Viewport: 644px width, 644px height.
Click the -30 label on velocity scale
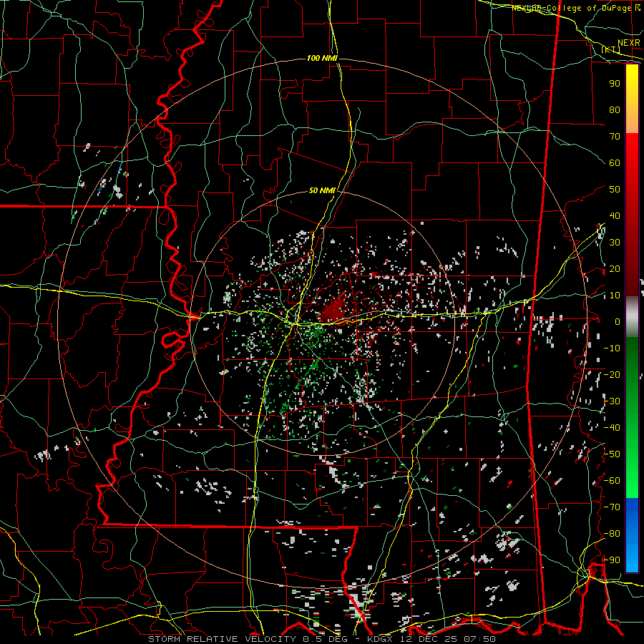(x=612, y=401)
